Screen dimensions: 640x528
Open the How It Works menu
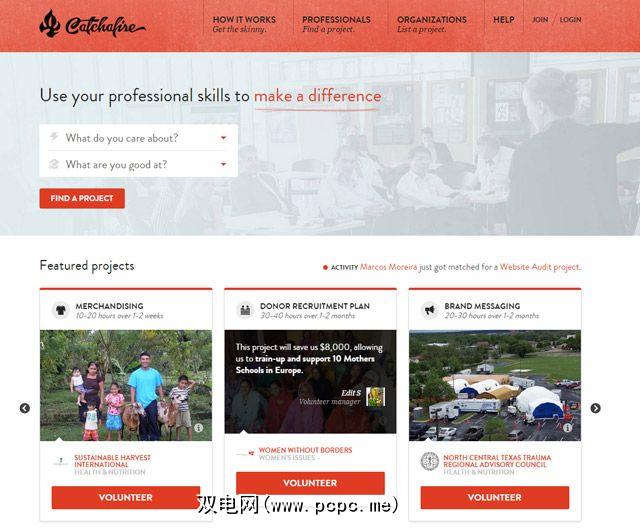(244, 24)
